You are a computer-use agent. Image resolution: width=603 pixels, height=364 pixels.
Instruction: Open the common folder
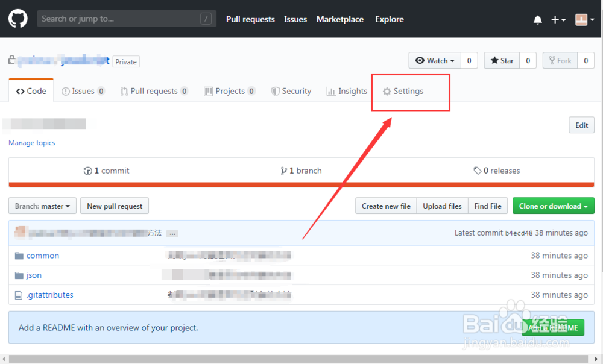click(43, 256)
